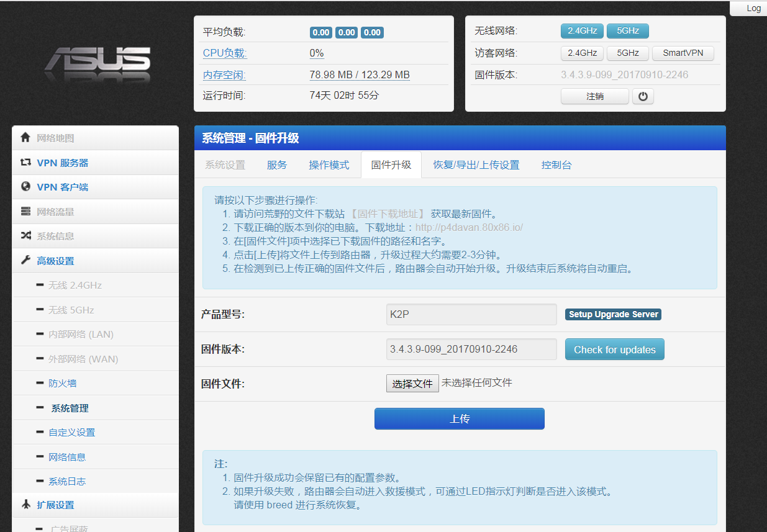This screenshot has height=532, width=767.
Task: Click the 内存空闲 link
Action: tap(224, 75)
